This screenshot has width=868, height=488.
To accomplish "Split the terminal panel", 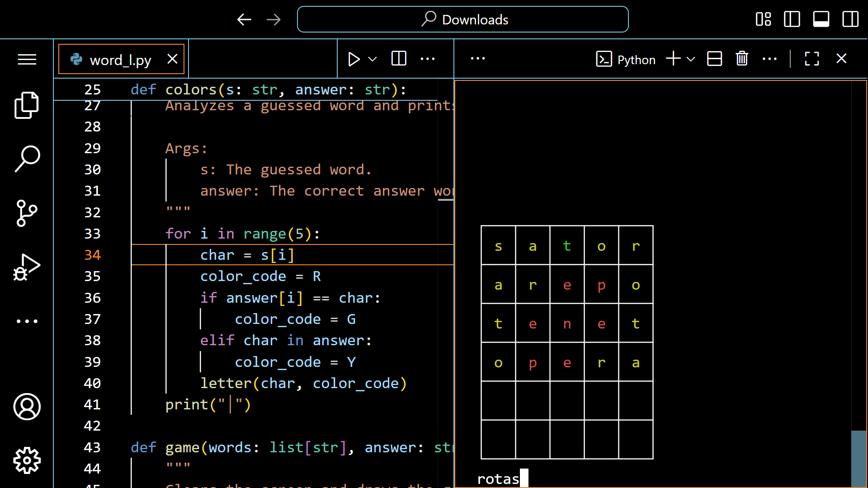I will click(x=714, y=59).
